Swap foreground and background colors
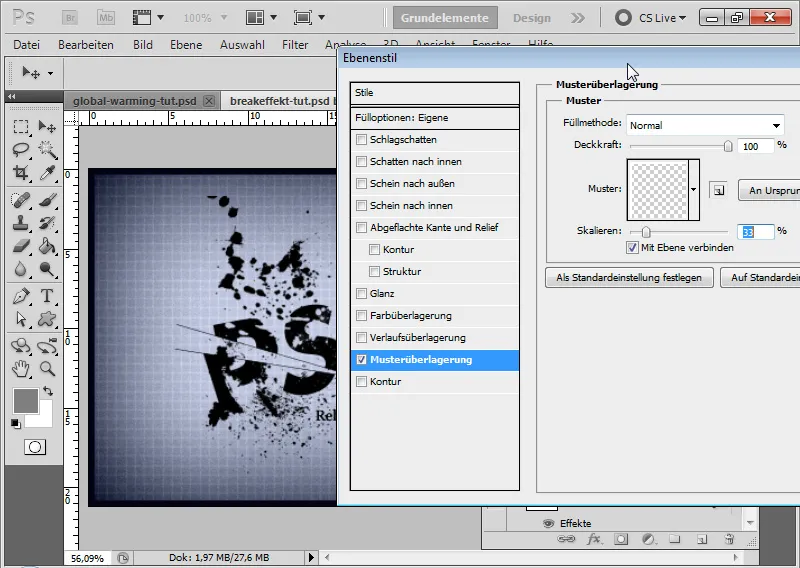Image resolution: width=800 pixels, height=568 pixels. (x=48, y=391)
